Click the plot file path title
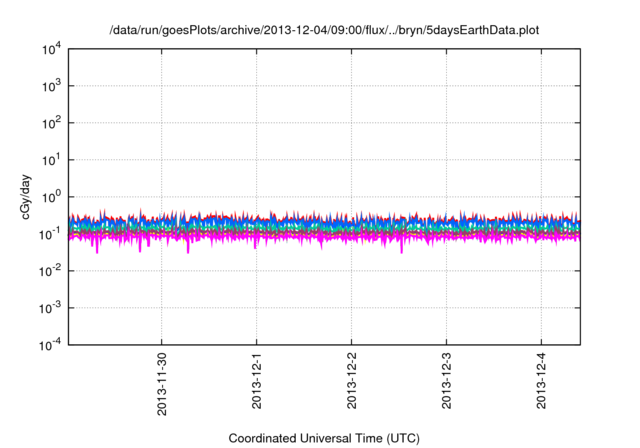 [x=324, y=30]
